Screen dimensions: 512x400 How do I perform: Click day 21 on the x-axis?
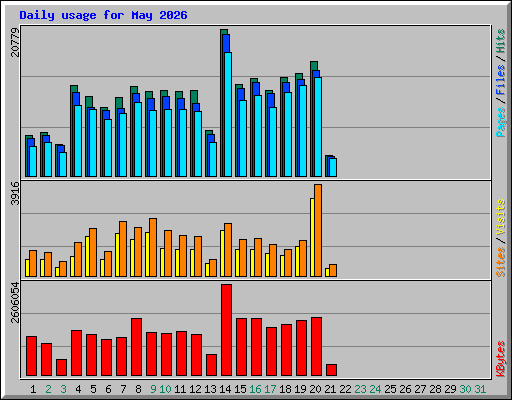point(330,389)
